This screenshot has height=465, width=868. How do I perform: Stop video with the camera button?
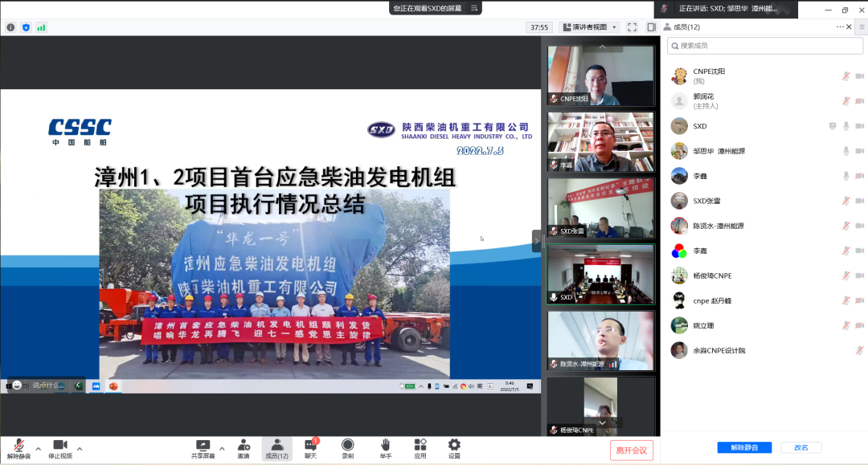(x=59, y=449)
